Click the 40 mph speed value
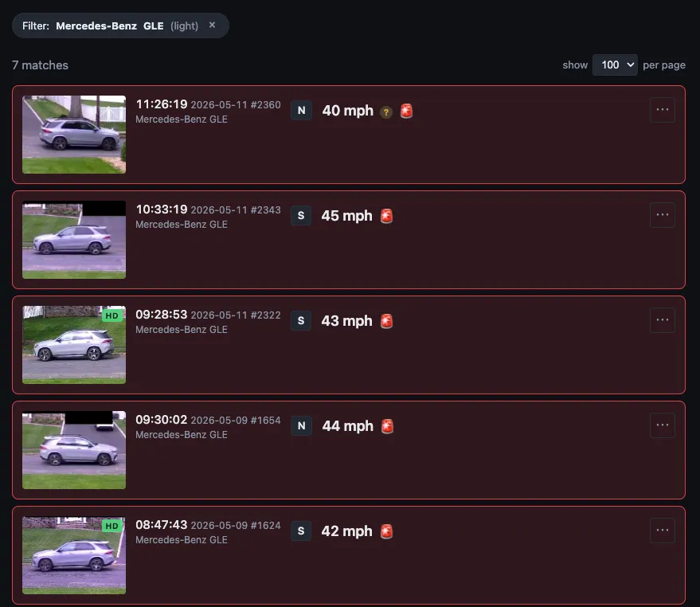Image resolution: width=700 pixels, height=607 pixels. [x=348, y=110]
